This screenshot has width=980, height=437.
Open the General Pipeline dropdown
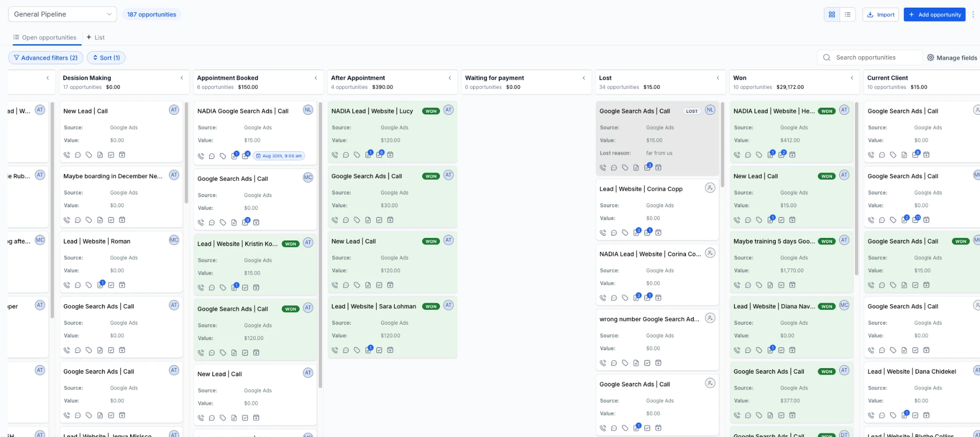click(x=62, y=14)
